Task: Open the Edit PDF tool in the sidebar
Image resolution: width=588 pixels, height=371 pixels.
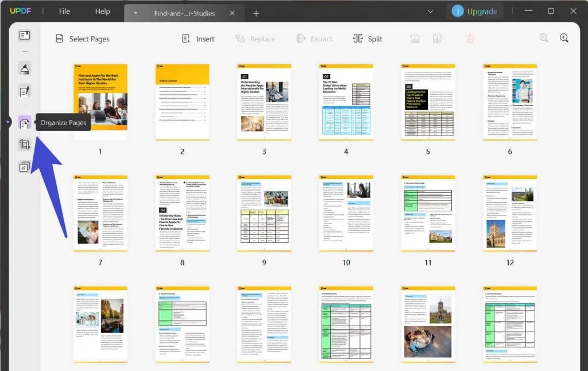Action: click(x=24, y=91)
